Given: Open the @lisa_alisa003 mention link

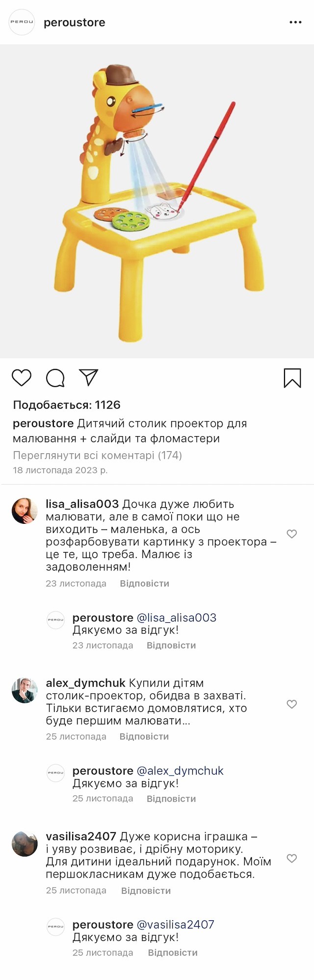Looking at the screenshot, I should 176,618.
